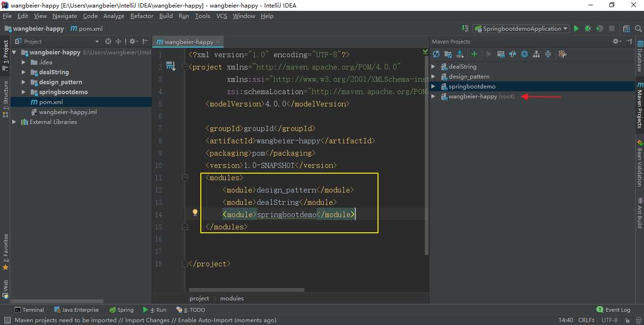Image resolution: width=644 pixels, height=325 pixels.
Task: Open the File menu
Action: coord(7,16)
